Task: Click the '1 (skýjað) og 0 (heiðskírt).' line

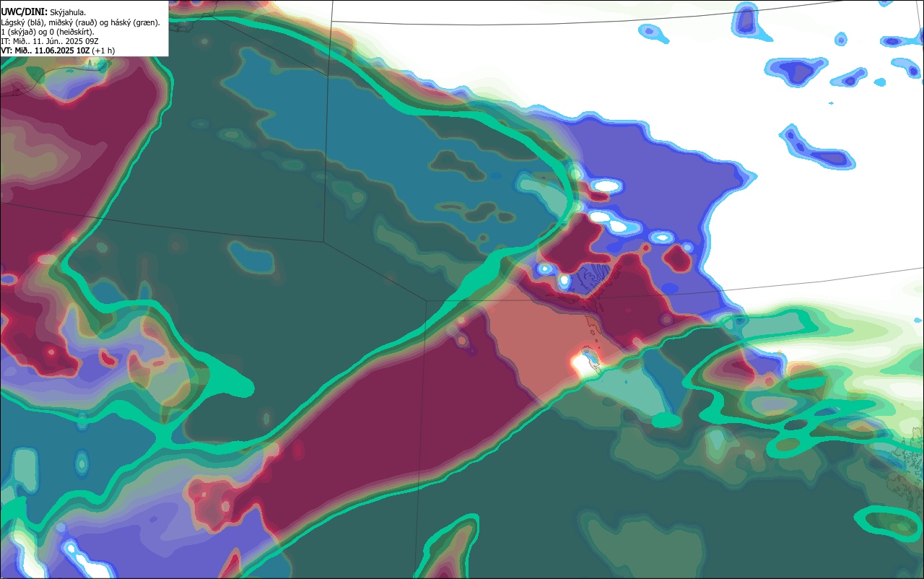Action: point(47,32)
